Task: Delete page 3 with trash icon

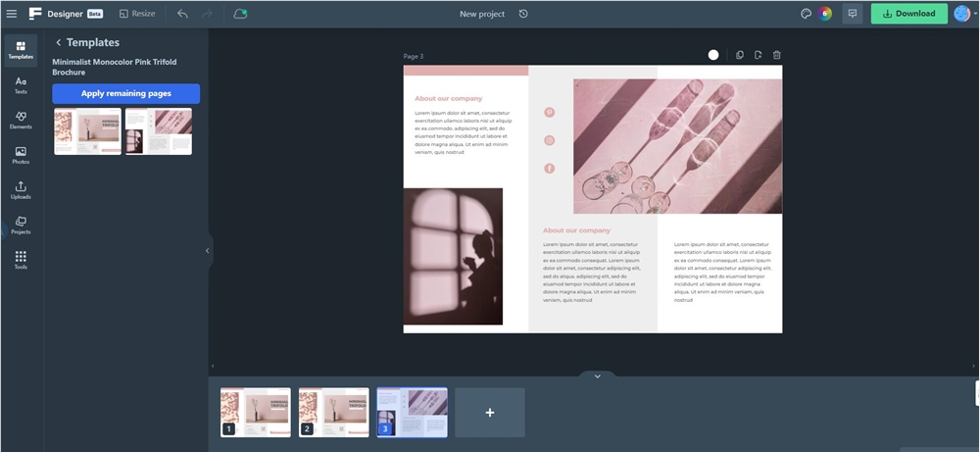Action: 777,55
